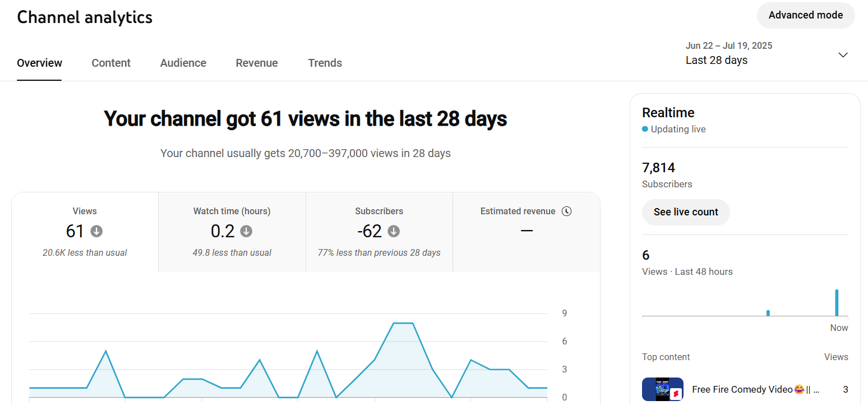Click the Realtime panel heading
The image size is (868, 405).
click(x=668, y=113)
